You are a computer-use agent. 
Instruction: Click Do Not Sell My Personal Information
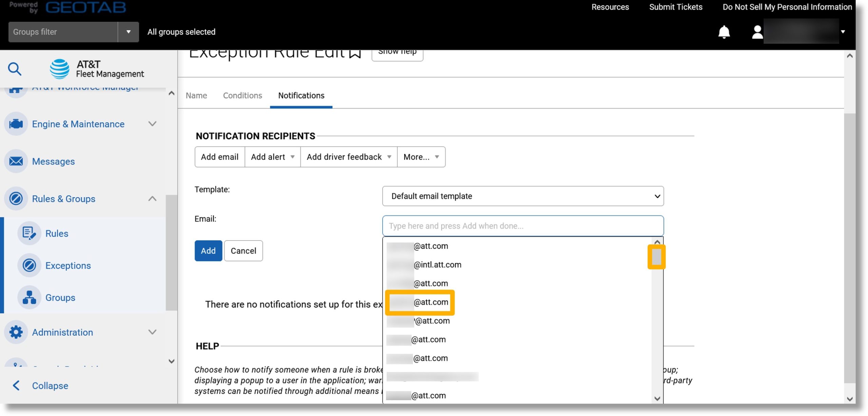[x=787, y=7]
